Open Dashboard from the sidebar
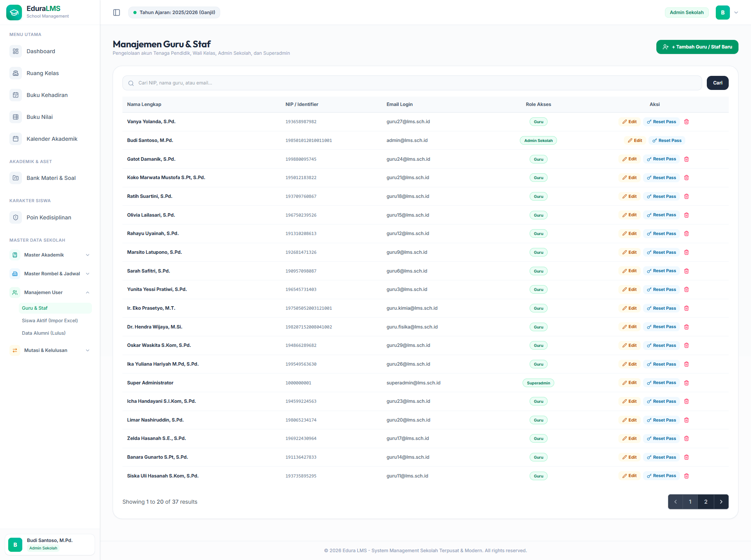Viewport: 751px width, 560px height. click(50, 51)
